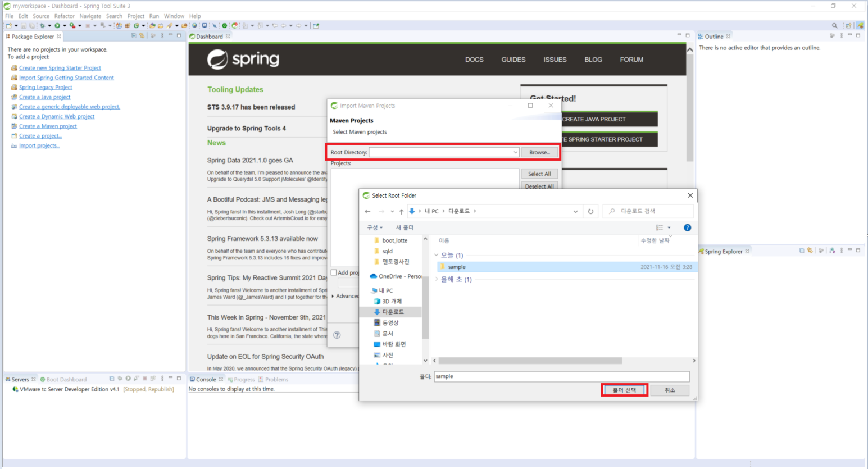Click the Open Perspective icon at top right
The width and height of the screenshot is (868, 469).
click(x=848, y=26)
